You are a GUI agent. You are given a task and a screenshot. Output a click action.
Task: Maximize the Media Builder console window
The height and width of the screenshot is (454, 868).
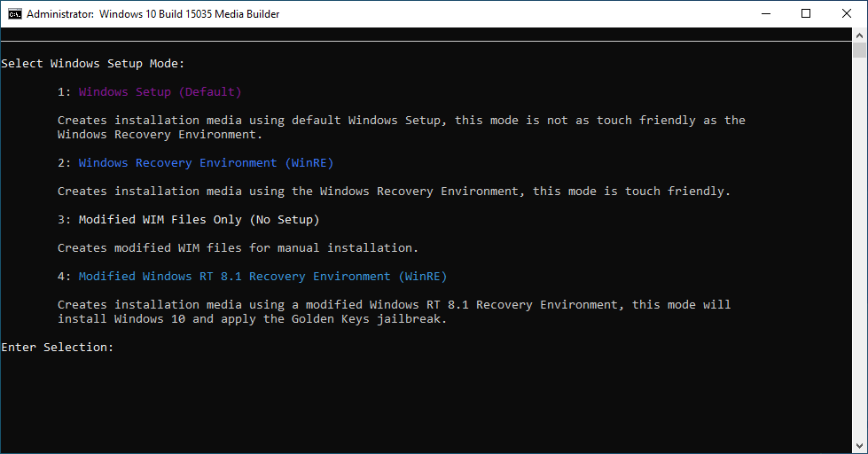click(805, 13)
